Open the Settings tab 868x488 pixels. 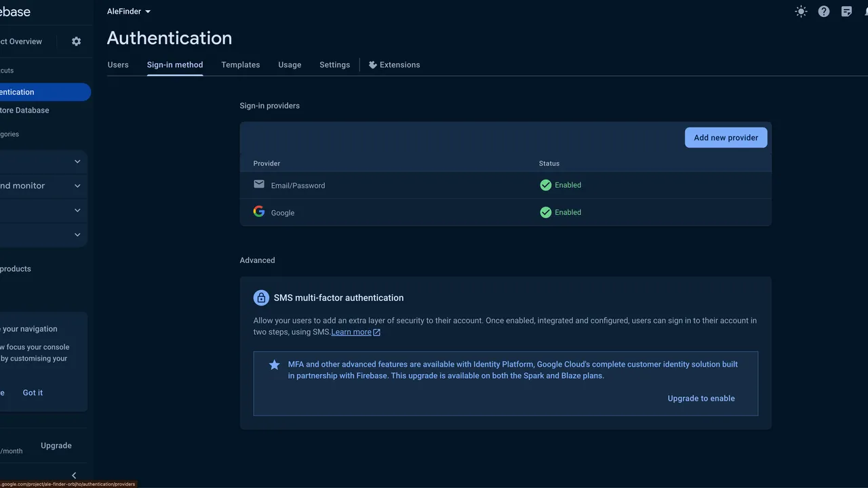(335, 65)
